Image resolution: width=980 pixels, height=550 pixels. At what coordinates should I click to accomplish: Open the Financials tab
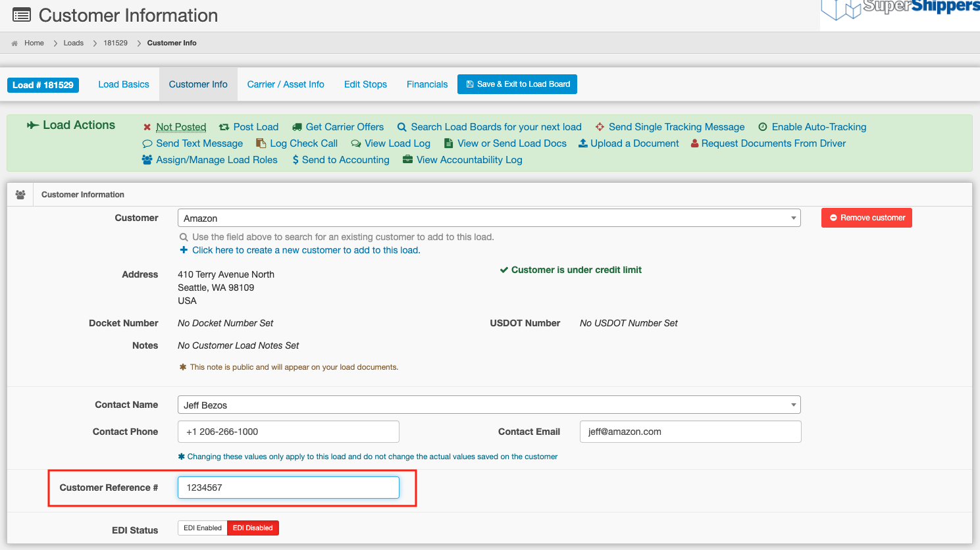pyautogui.click(x=427, y=84)
